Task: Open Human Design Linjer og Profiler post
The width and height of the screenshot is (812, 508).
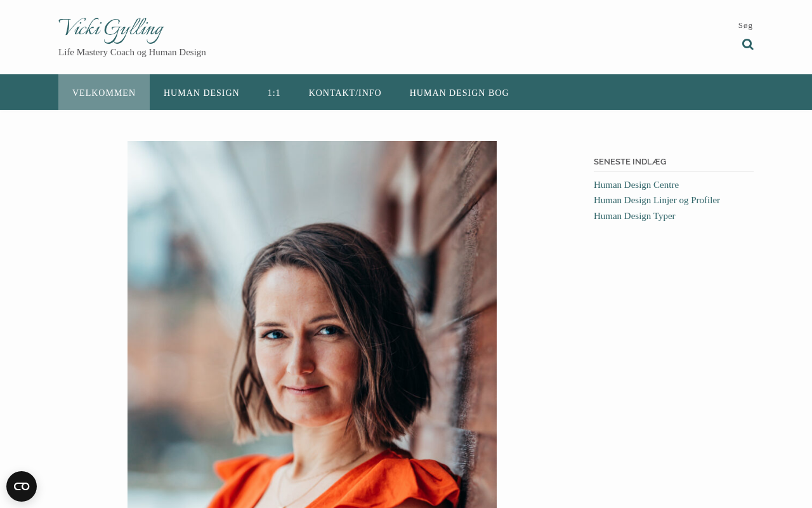Action: (657, 200)
